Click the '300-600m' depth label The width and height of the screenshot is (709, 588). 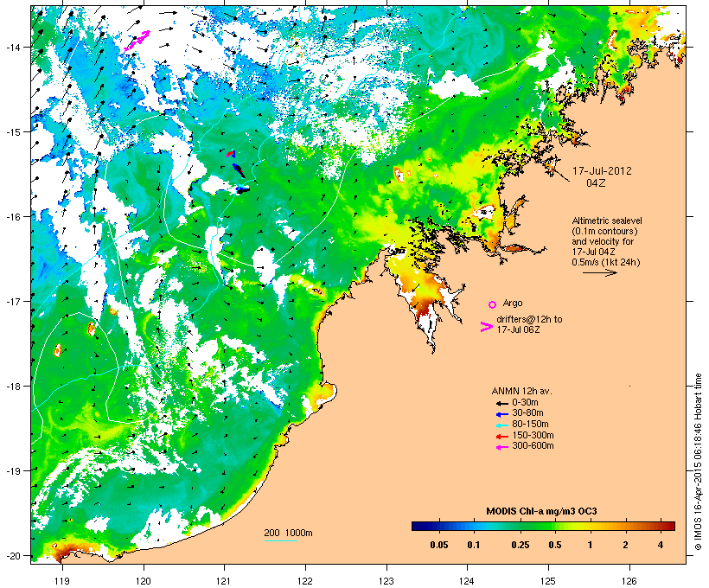pyautogui.click(x=533, y=446)
